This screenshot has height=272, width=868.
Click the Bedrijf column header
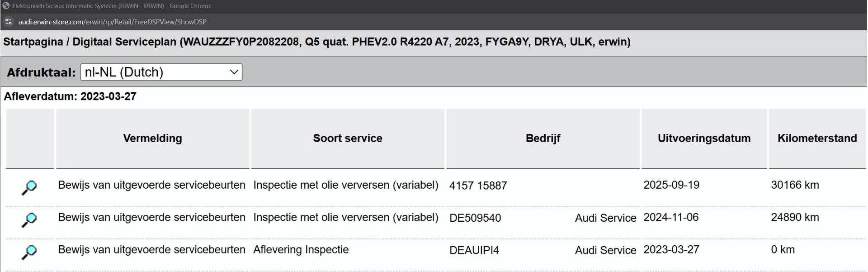tap(542, 138)
